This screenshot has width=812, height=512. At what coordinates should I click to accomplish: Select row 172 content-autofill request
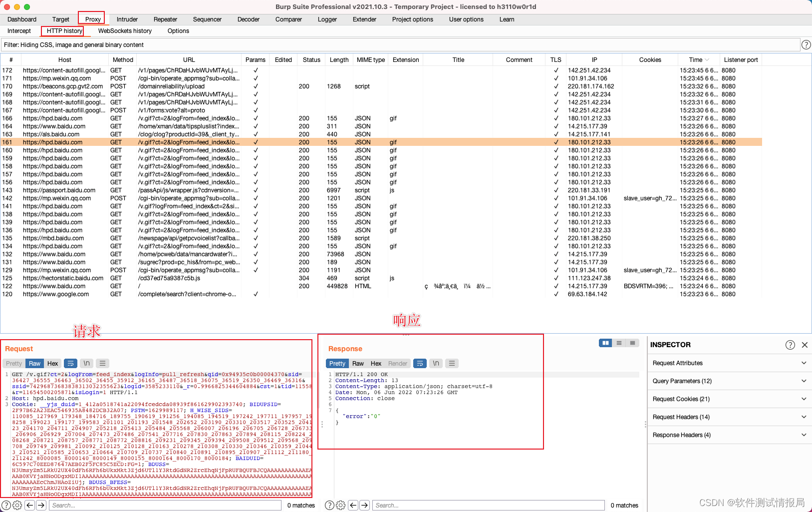[x=381, y=70]
